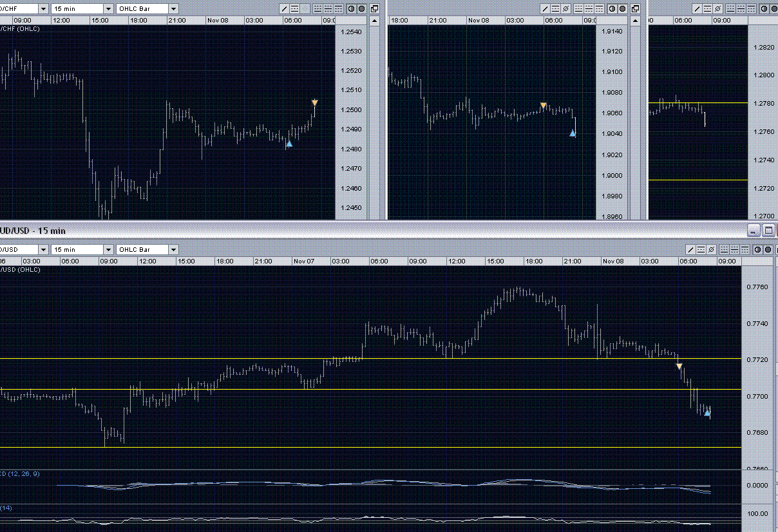778x532 pixels.
Task: Select the trend line tool in AUD/USD chart
Action: coord(690,249)
